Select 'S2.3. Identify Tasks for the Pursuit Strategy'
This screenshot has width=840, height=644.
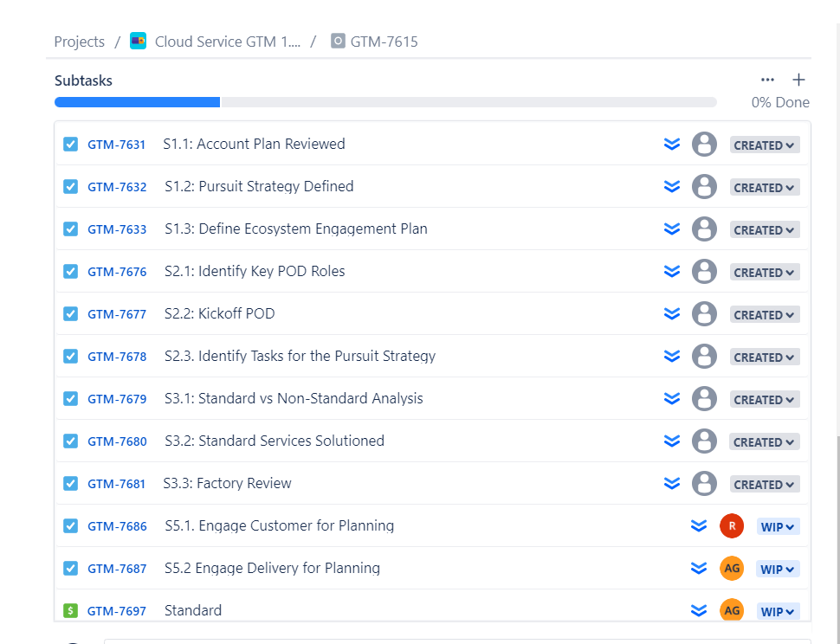click(x=300, y=356)
